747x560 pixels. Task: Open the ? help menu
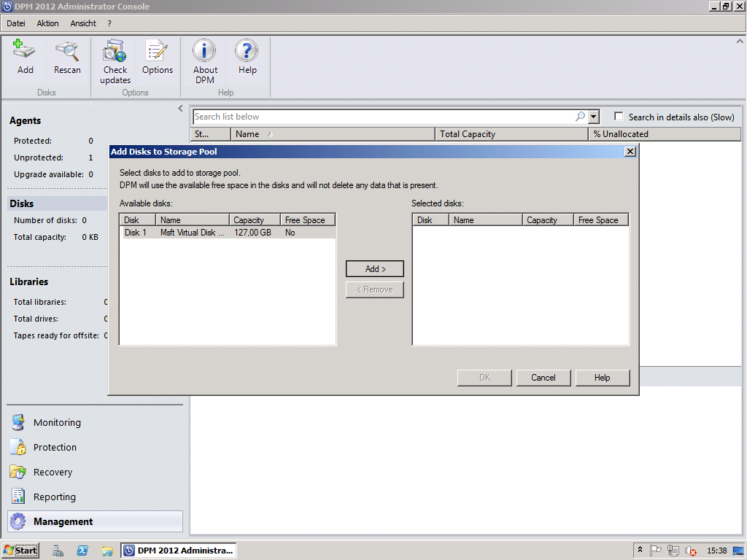(x=109, y=23)
